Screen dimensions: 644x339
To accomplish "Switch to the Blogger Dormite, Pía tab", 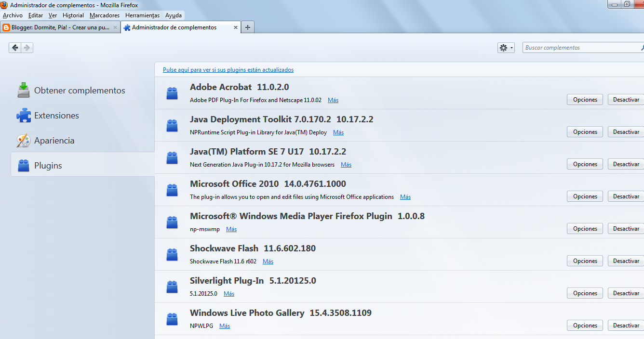I will (x=60, y=27).
